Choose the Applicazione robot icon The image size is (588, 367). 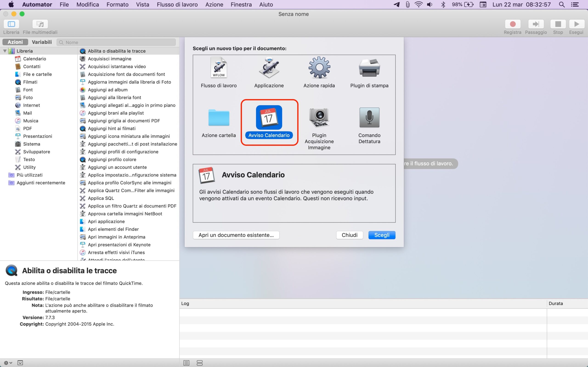[x=269, y=68]
